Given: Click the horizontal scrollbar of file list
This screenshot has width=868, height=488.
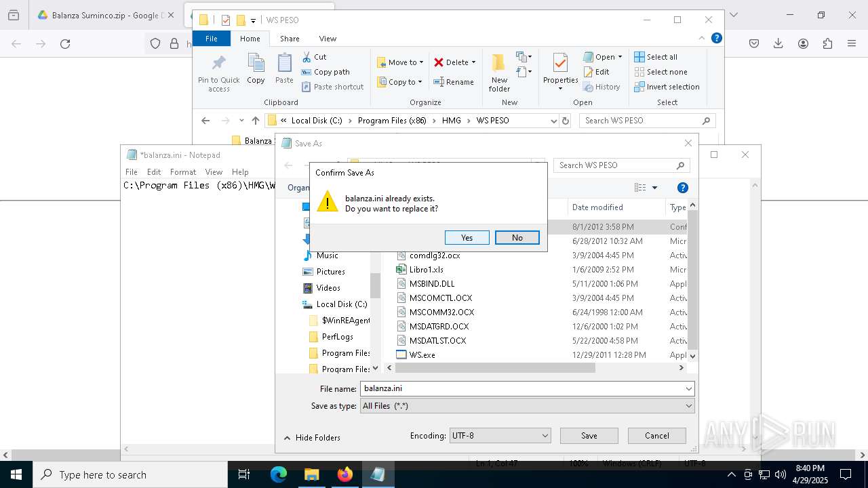Looking at the screenshot, I should coord(495,368).
